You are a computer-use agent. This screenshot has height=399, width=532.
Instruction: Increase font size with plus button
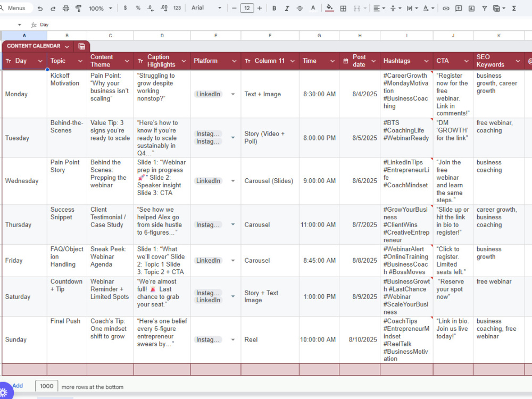point(260,8)
